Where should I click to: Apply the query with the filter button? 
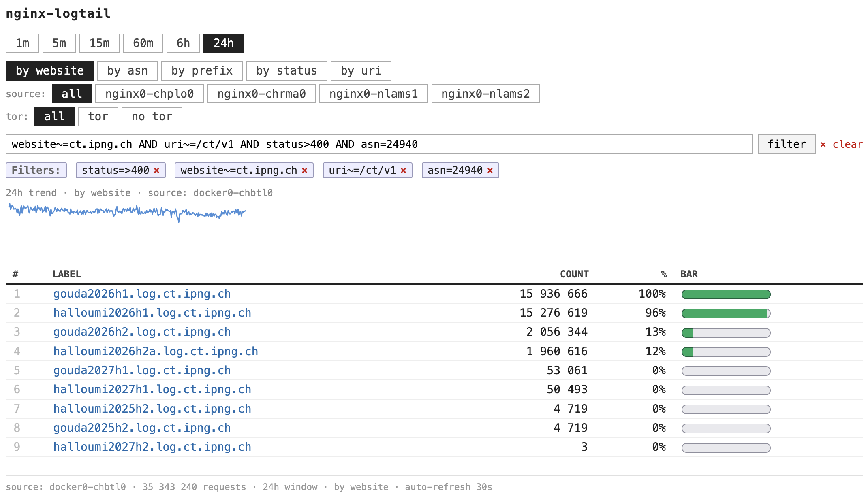click(785, 144)
